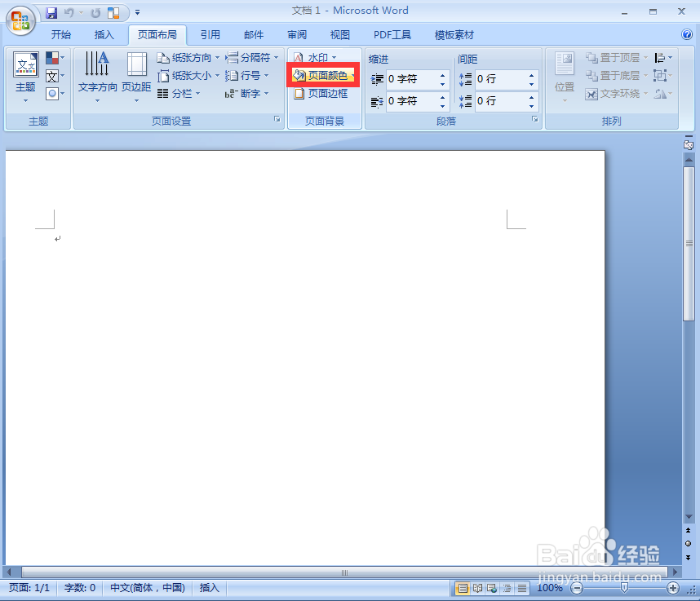Save document via quick access toolbar

(x=51, y=13)
